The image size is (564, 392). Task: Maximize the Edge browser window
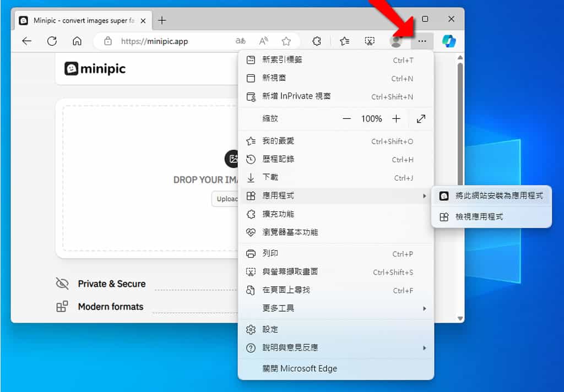pos(425,19)
